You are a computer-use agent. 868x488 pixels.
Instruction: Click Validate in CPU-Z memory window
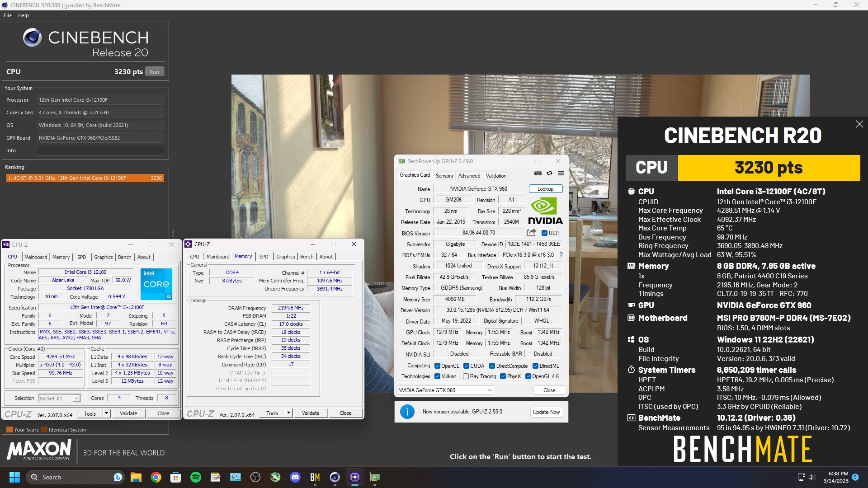[x=311, y=413]
